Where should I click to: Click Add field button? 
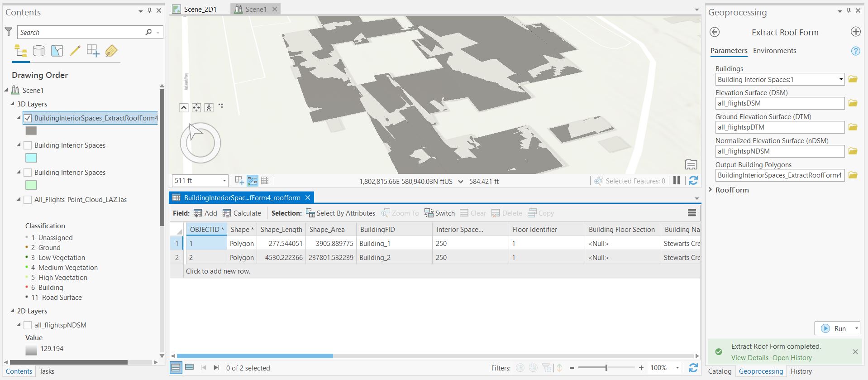click(x=205, y=213)
